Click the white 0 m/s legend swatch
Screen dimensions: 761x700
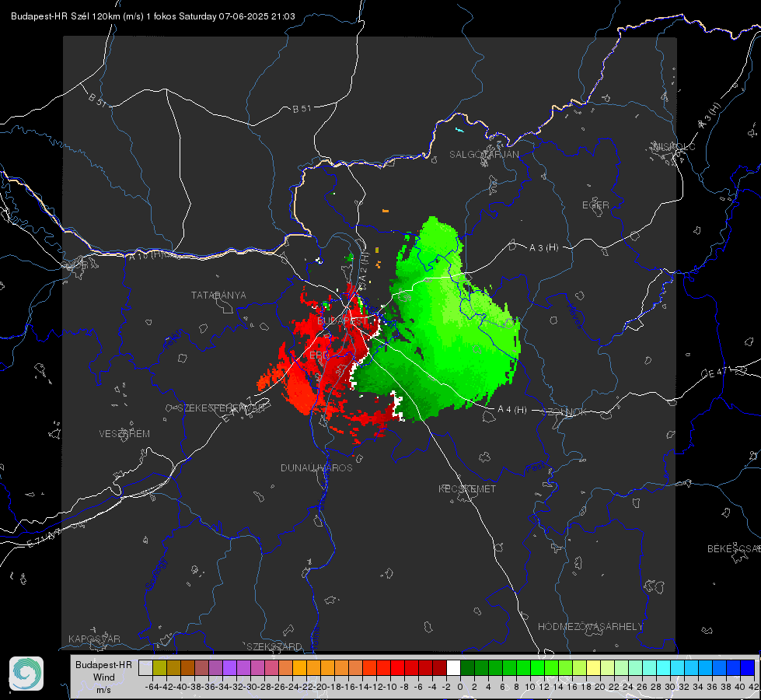click(x=453, y=667)
